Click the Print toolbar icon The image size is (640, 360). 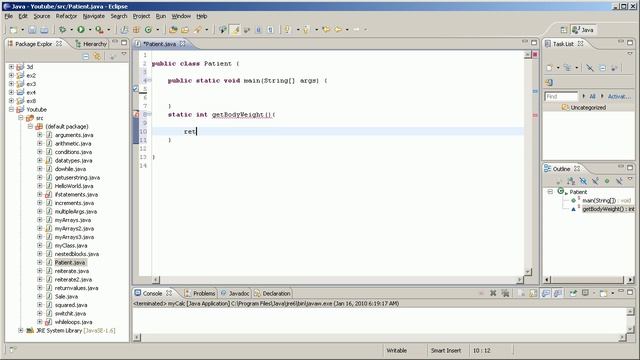44,30
